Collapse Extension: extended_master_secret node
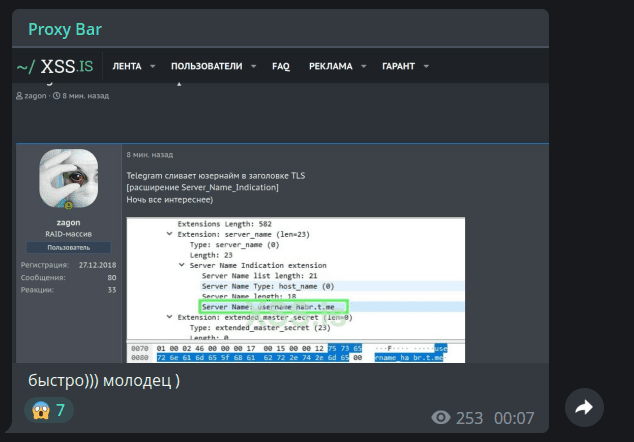The height and width of the screenshot is (442, 634). coord(169,317)
